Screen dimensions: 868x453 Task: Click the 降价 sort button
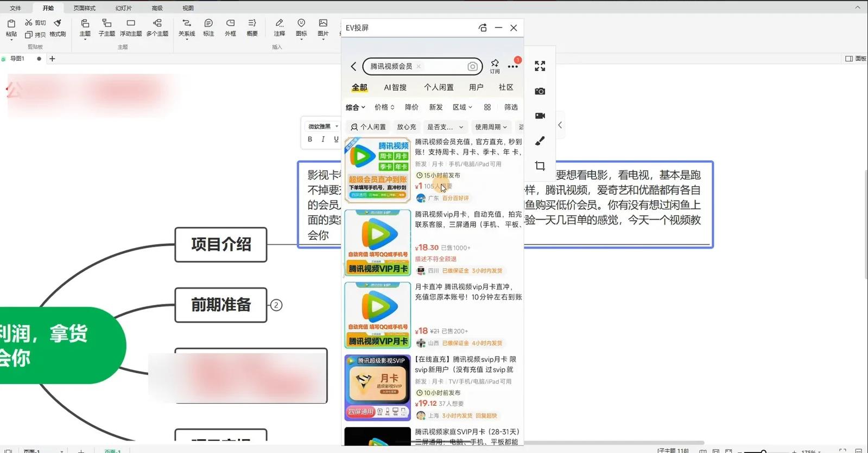(412, 107)
